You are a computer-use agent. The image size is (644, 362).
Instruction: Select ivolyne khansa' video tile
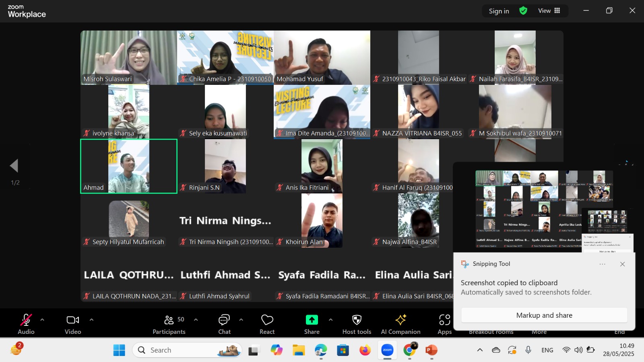129,112
